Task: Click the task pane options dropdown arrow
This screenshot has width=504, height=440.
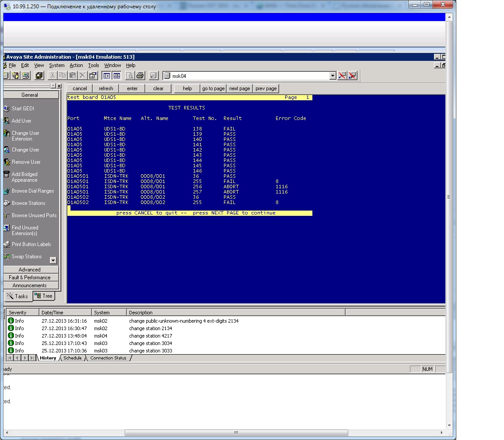Action: pyautogui.click(x=53, y=86)
